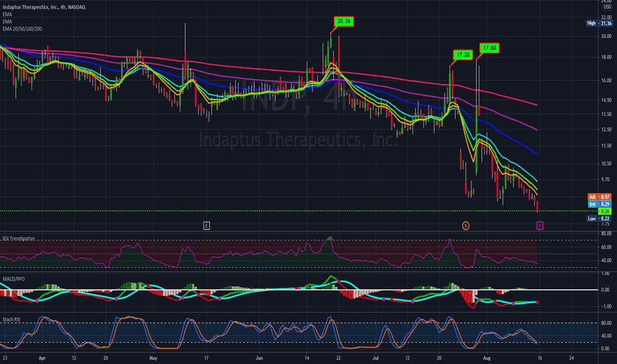The image size is (617, 364).
Task: Select the EMA 20/50/100/200 indicator legend
Action: [23, 29]
